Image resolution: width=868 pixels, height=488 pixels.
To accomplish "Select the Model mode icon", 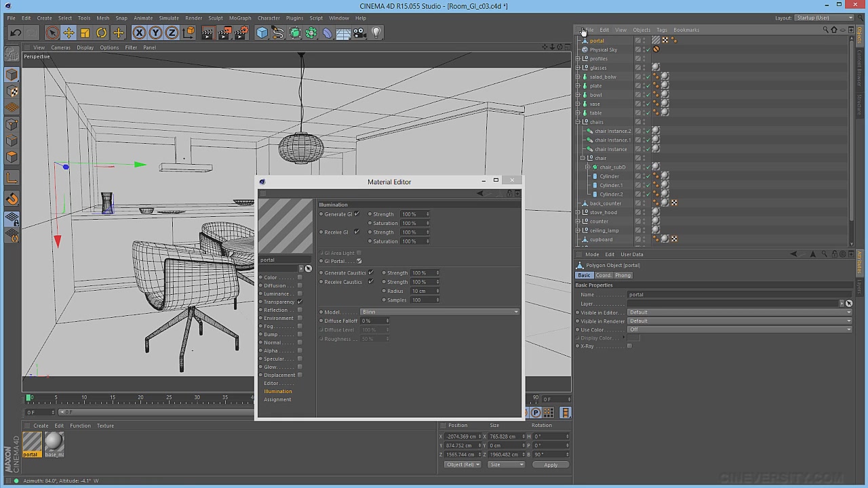I will (x=12, y=75).
